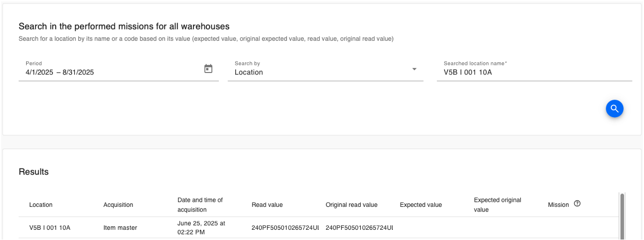Click the Expected original value header
The height and width of the screenshot is (240, 644).
[498, 205]
